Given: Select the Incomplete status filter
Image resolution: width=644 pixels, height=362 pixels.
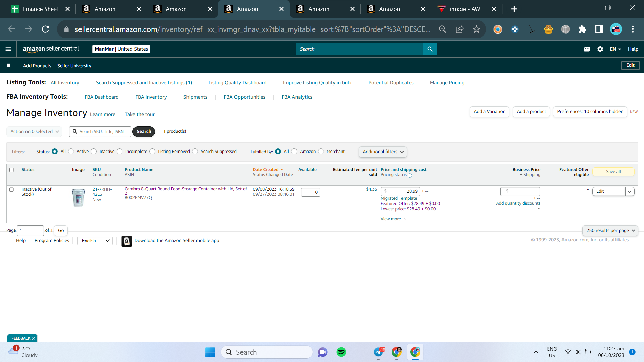Looking at the screenshot, I should click(x=120, y=152).
